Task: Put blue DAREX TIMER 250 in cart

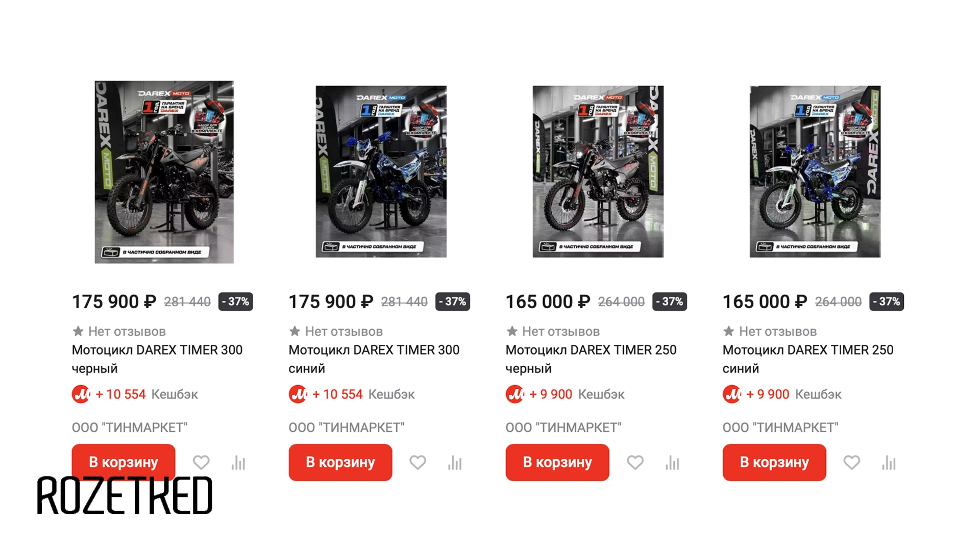Action: tap(774, 462)
